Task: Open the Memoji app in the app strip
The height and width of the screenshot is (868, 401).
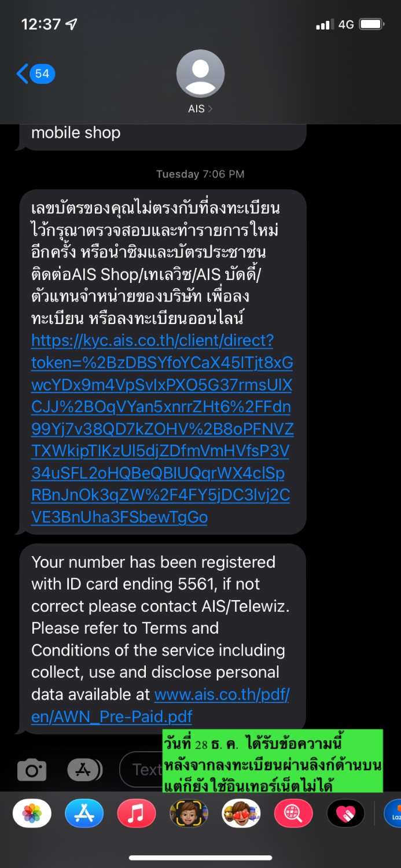Action: coord(189,814)
